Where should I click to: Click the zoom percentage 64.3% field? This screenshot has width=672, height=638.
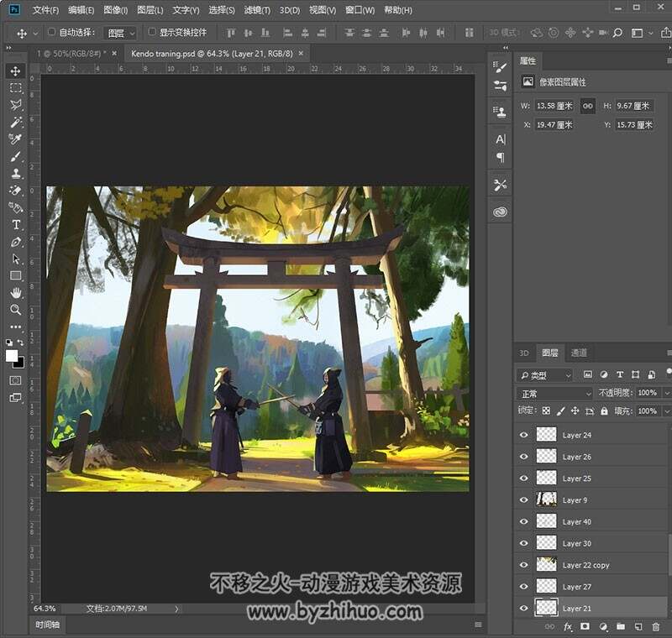(45, 609)
